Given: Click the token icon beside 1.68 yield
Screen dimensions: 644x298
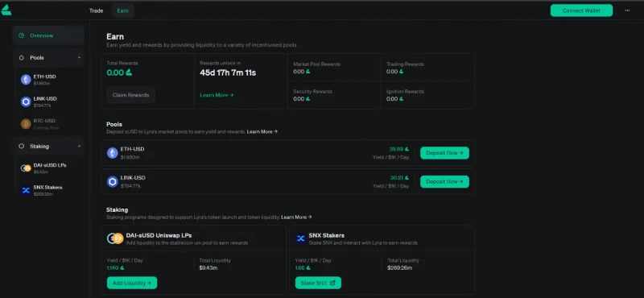Looking at the screenshot, I should [x=308, y=267].
